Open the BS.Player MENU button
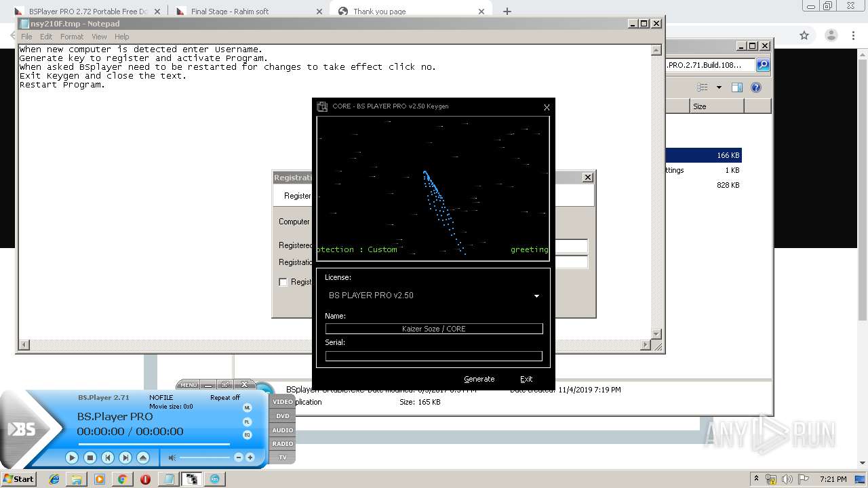Screen dimensions: 868x488 (189, 384)
